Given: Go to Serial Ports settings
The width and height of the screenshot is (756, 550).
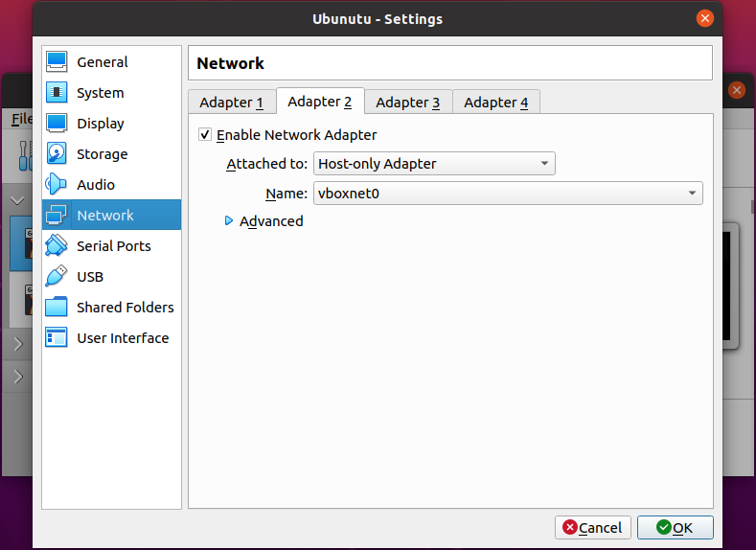Looking at the screenshot, I should pos(111,246).
